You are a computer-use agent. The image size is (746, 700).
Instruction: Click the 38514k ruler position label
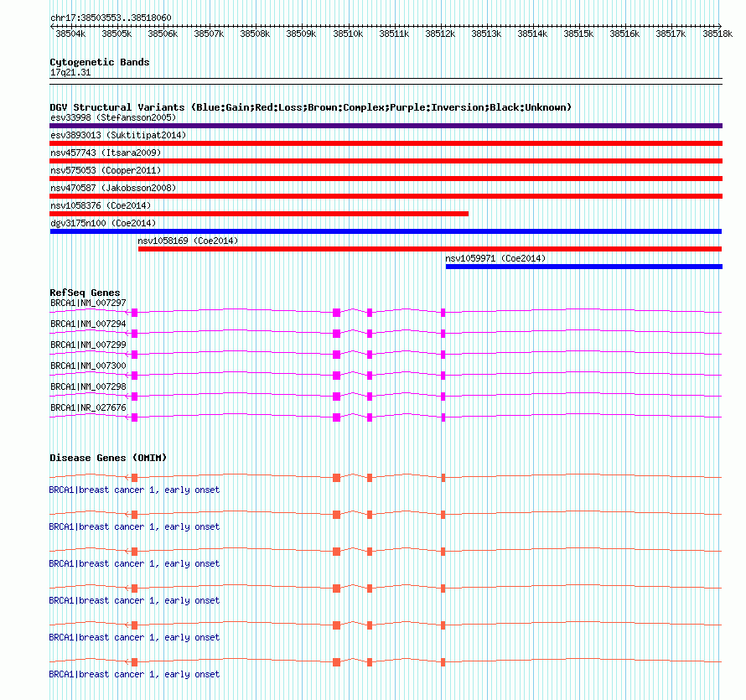(532, 34)
